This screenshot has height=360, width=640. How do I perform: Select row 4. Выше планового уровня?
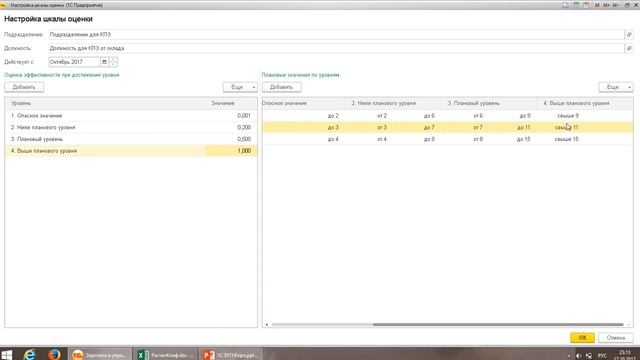point(131,151)
